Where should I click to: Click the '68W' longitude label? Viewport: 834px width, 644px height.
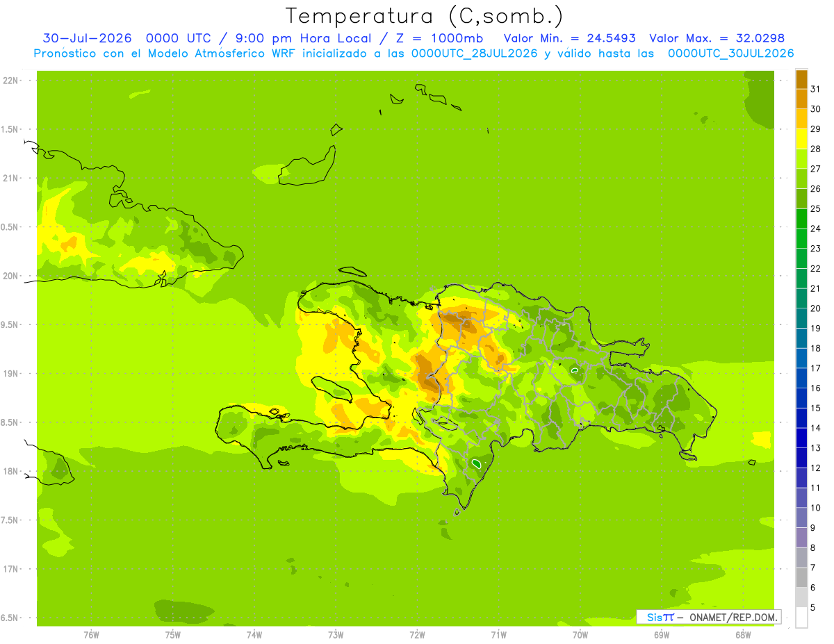pos(742,635)
